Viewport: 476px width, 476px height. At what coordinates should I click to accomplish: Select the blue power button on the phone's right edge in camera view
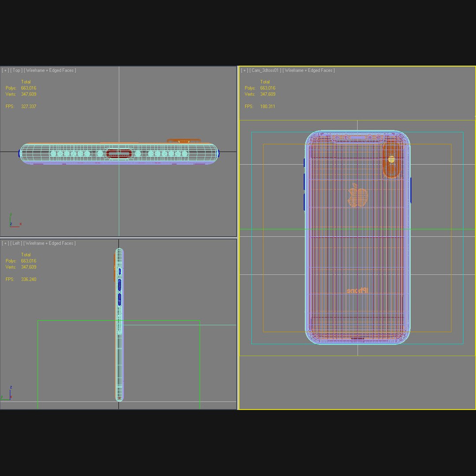pyautogui.click(x=411, y=190)
